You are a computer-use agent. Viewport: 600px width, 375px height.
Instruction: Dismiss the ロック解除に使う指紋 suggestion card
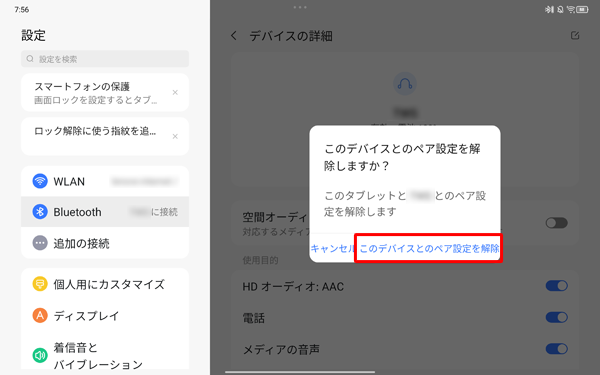pos(175,136)
